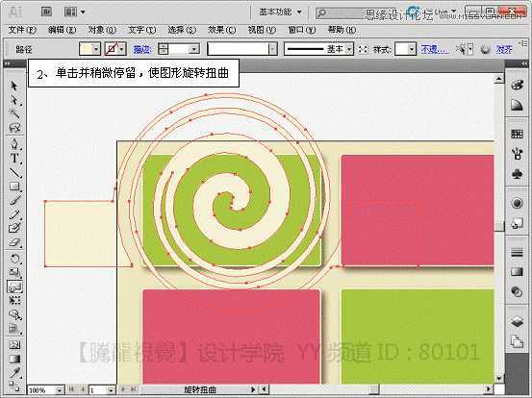
Task: Open the Gradient panel icon
Action: [517, 271]
